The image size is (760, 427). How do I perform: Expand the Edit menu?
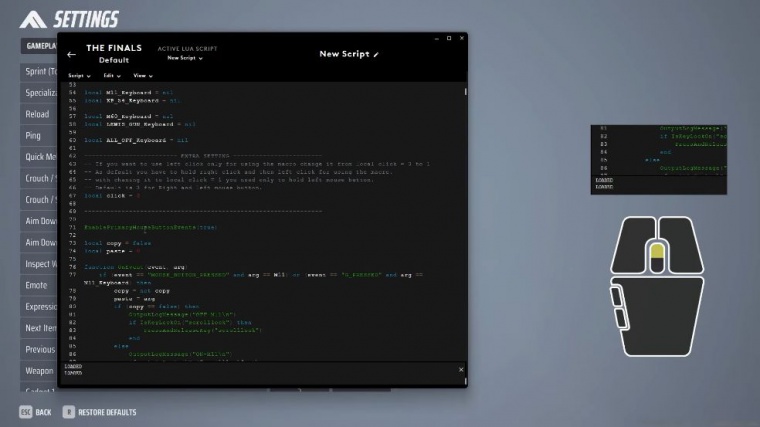coord(110,75)
